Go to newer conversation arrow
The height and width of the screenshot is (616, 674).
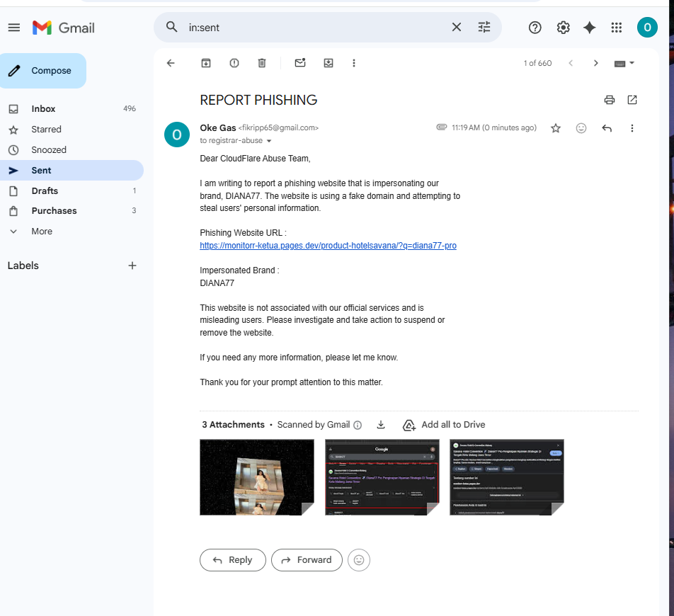(571, 63)
